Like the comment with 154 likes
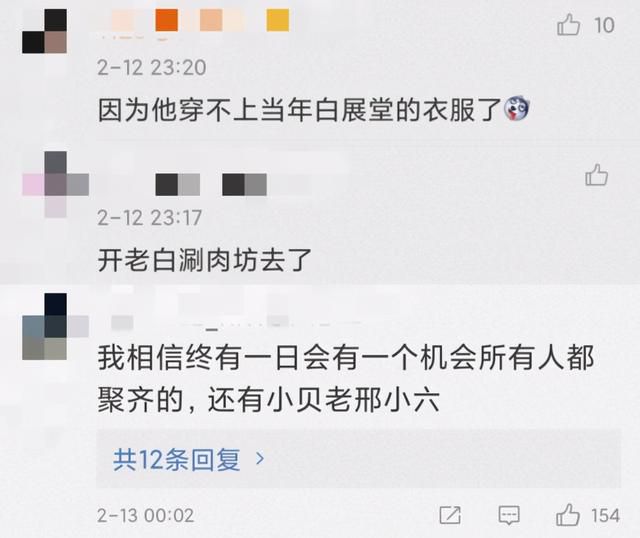The width and height of the screenshot is (640, 538). pos(568,515)
